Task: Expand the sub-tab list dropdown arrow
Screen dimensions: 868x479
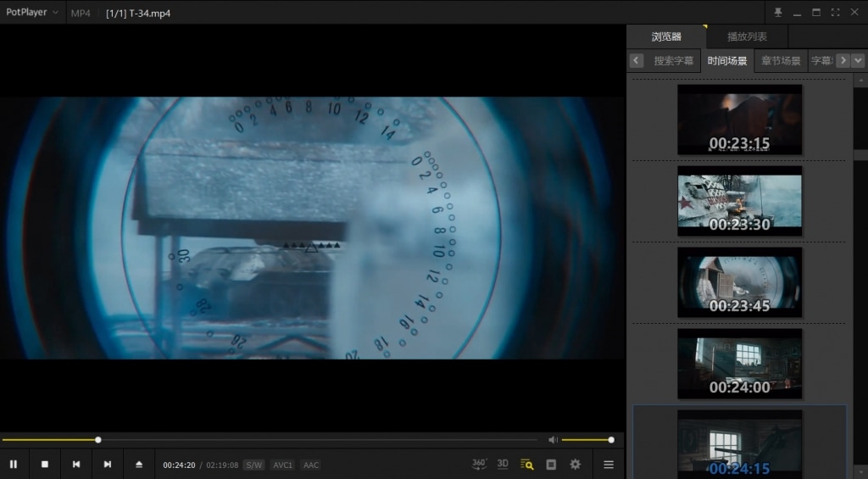Action: 858,60
